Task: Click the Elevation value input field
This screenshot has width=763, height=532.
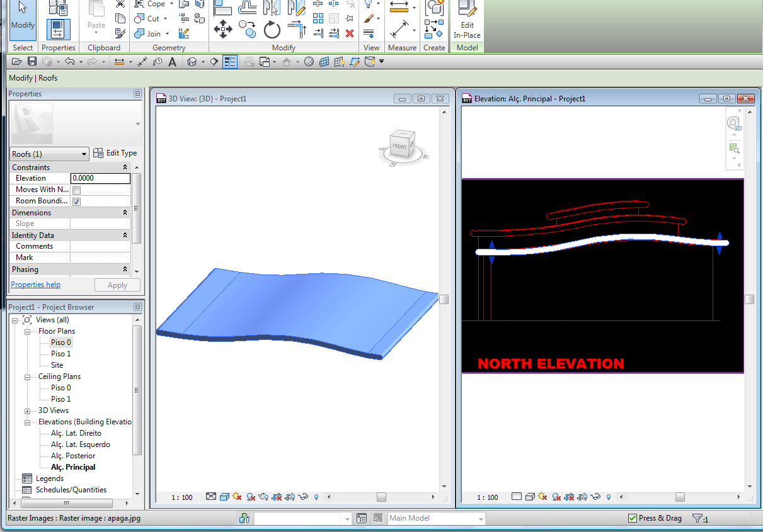Action: coord(100,178)
